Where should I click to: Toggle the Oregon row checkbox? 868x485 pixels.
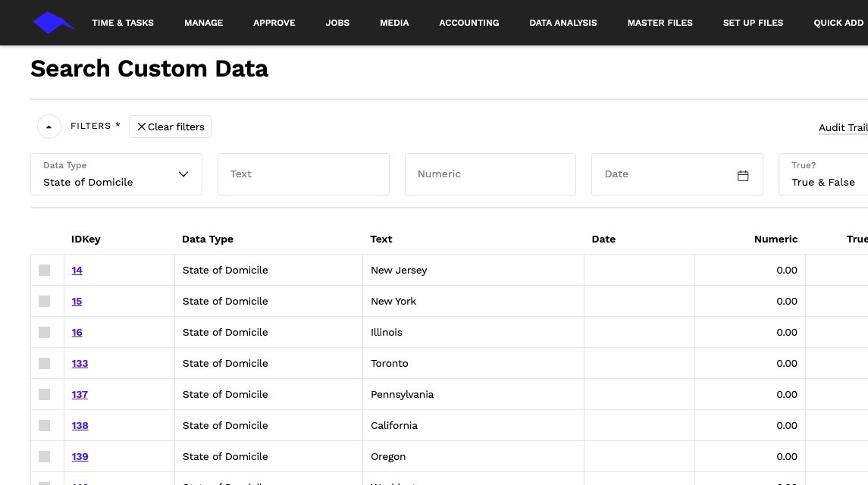tap(44, 456)
